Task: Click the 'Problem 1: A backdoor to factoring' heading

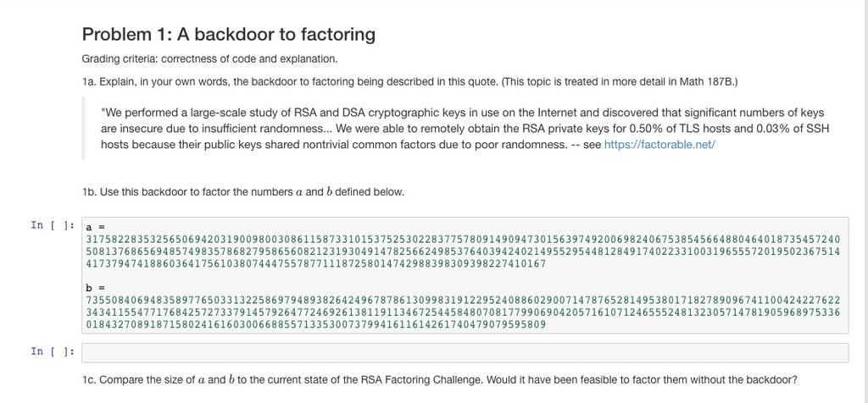Action: (229, 34)
